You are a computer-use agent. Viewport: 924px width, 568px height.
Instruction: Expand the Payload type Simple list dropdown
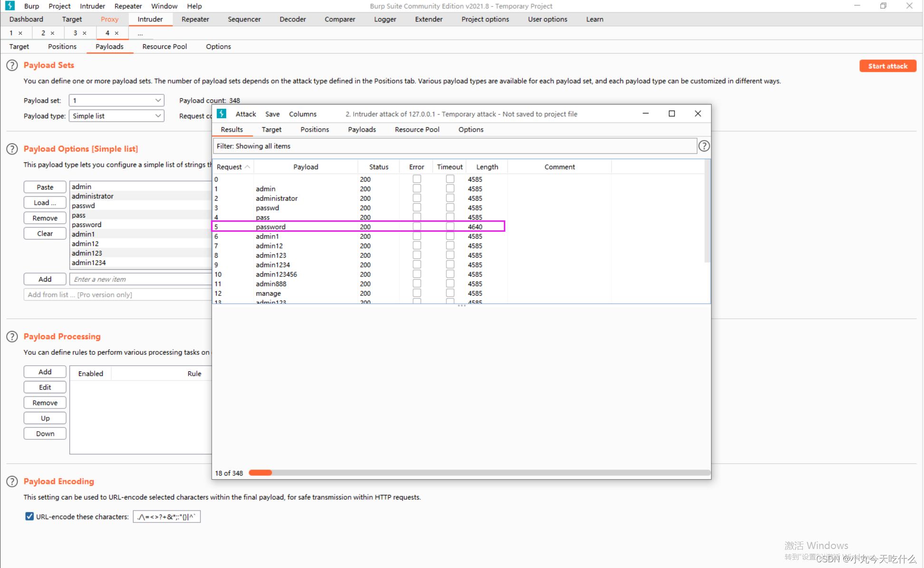[116, 116]
